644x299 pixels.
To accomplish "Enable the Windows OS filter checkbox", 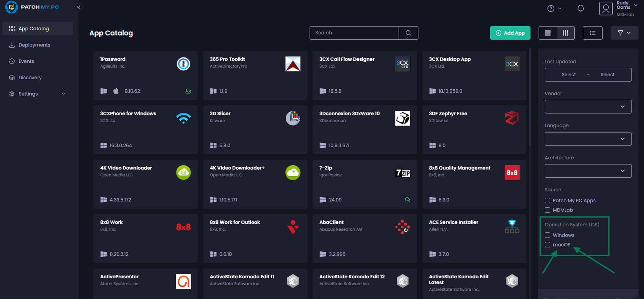I will click(547, 235).
